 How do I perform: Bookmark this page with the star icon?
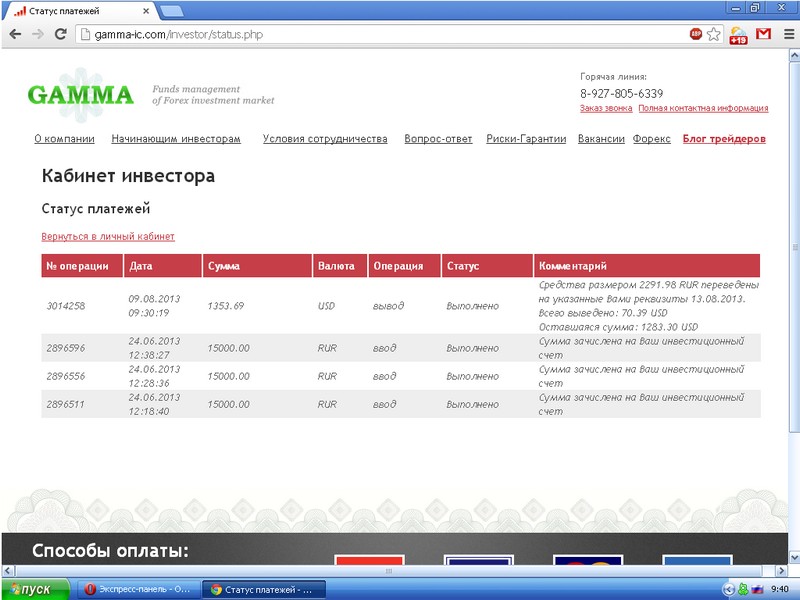tap(714, 34)
